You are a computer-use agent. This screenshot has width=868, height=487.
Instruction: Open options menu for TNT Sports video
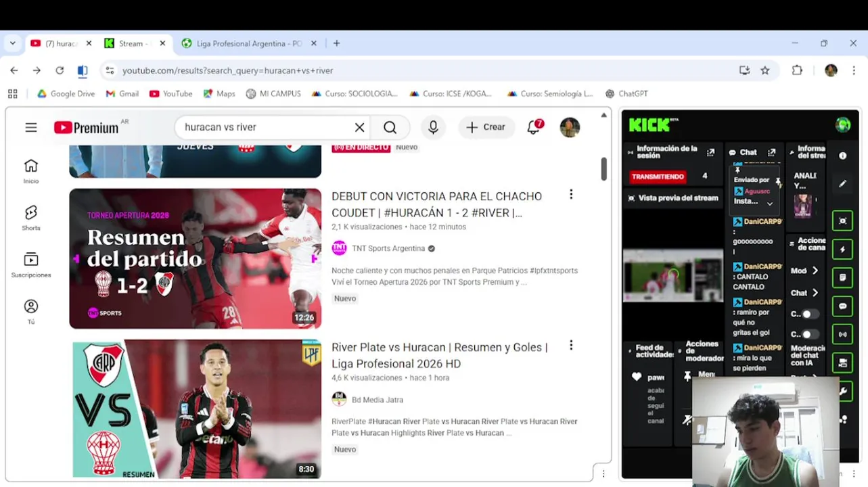point(571,195)
